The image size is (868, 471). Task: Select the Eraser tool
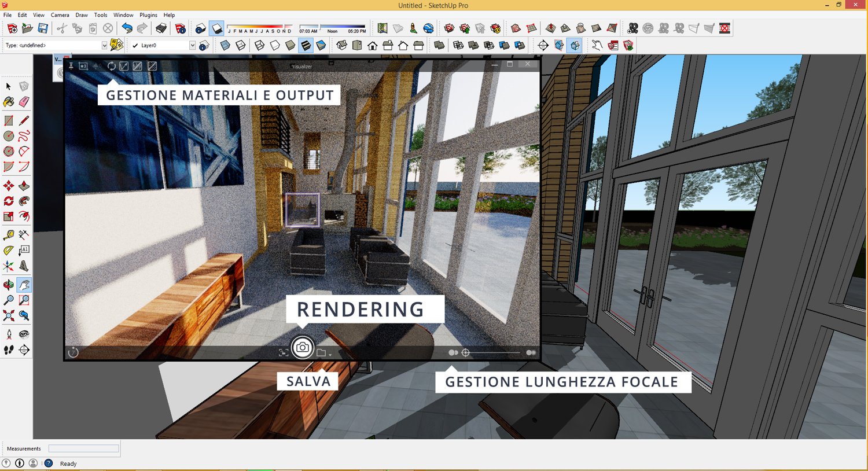coord(24,102)
